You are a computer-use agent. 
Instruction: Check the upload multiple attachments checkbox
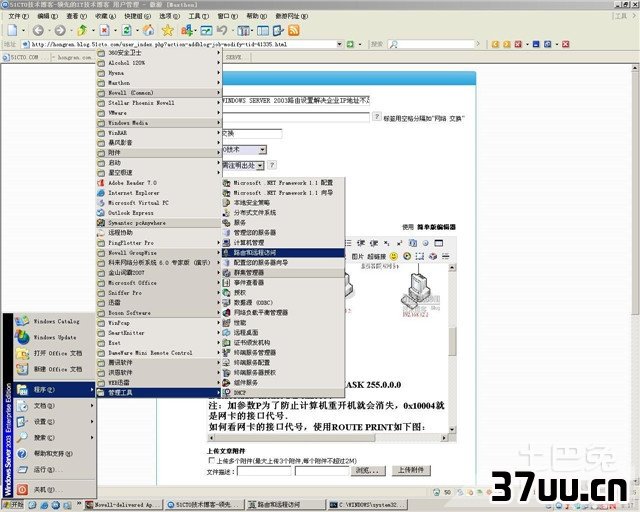click(x=211, y=460)
